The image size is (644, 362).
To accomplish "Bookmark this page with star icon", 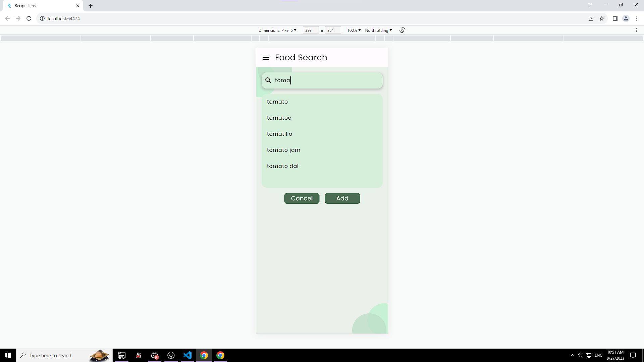I will (602, 18).
